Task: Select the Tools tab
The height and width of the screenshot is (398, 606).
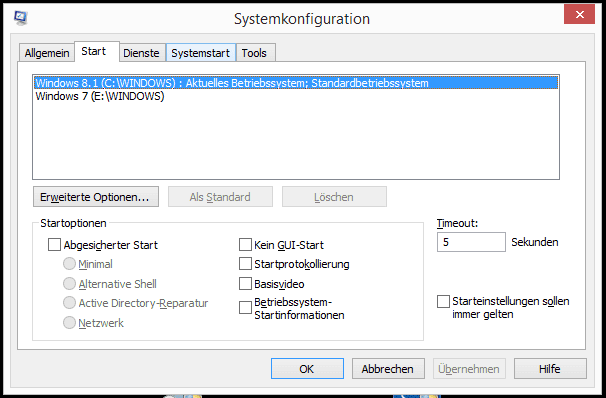Action: tap(254, 53)
